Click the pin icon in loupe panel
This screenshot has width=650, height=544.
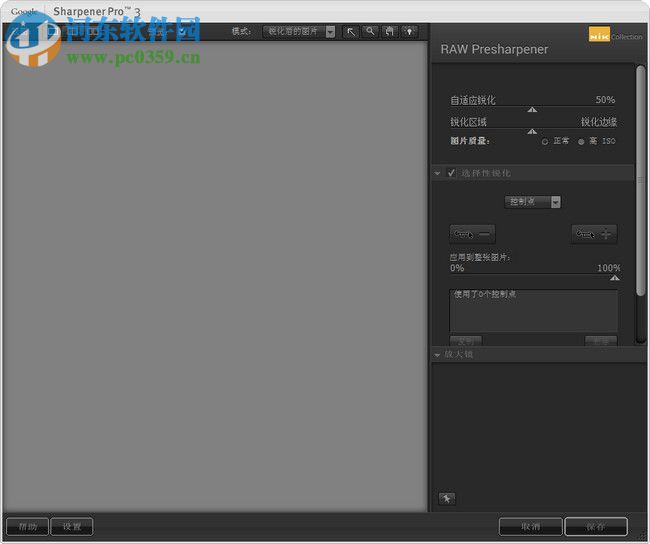447,498
